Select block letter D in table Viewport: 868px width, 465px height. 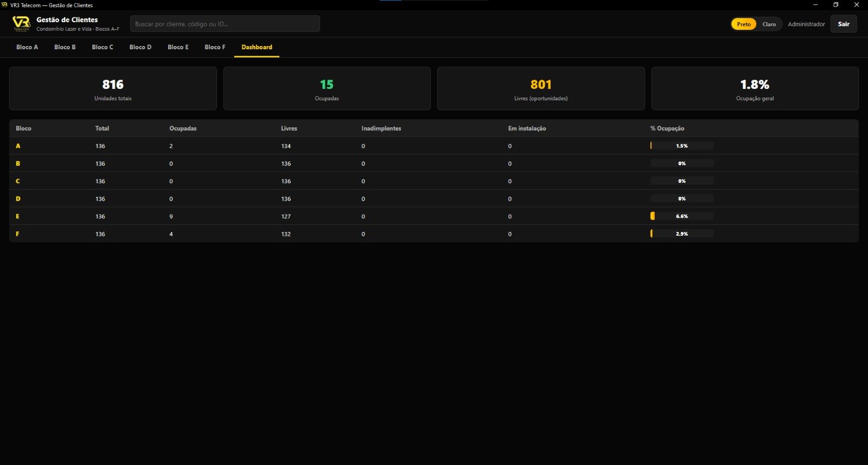click(18, 198)
